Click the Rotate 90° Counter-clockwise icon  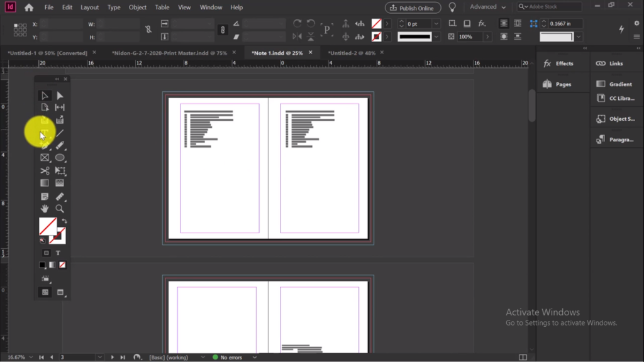[311, 23]
